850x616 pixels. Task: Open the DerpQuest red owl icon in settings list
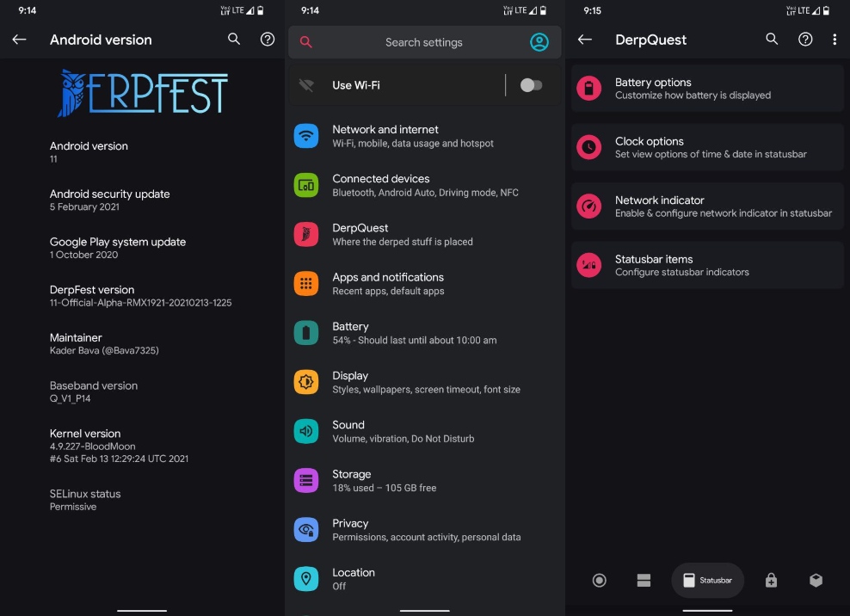pyautogui.click(x=306, y=234)
